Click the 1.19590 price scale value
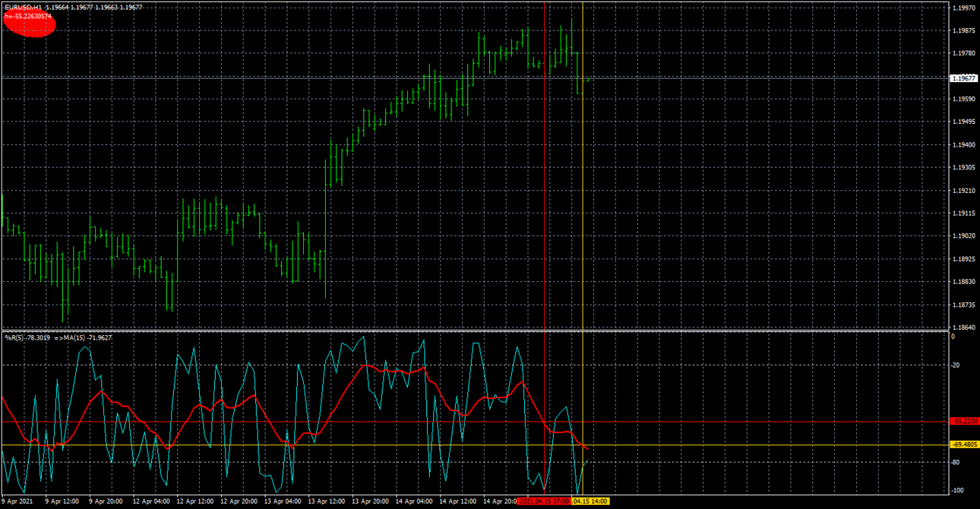The image size is (980, 509). pyautogui.click(x=963, y=99)
